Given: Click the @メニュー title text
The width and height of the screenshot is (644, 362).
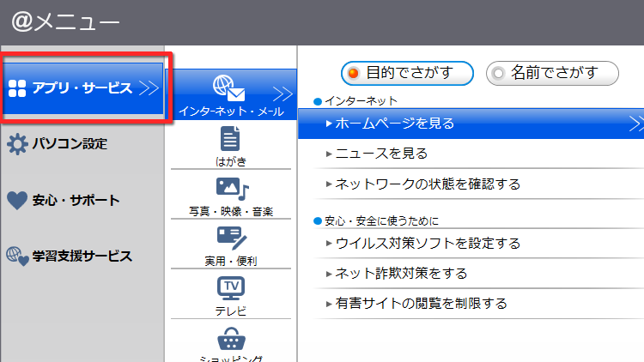Looking at the screenshot, I should coord(66,21).
